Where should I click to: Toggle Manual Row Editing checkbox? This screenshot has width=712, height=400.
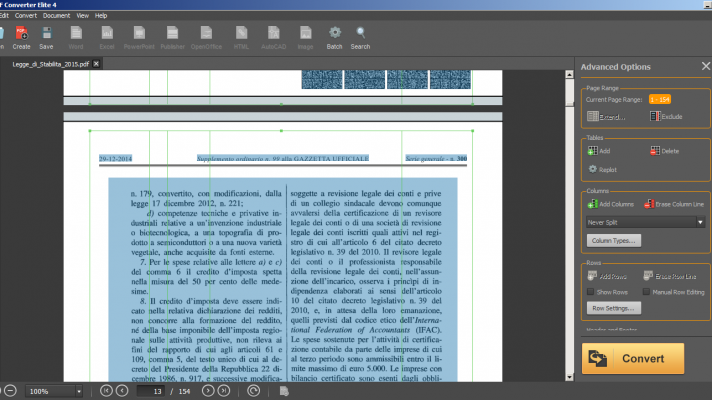click(647, 291)
